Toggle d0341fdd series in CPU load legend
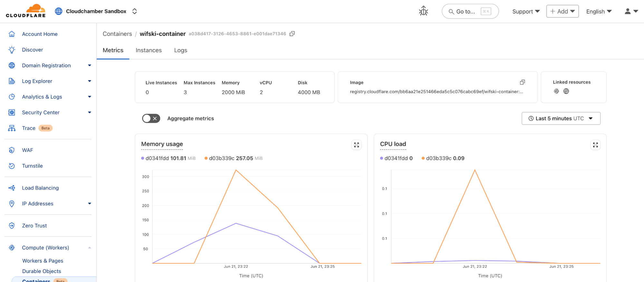 tap(396, 158)
